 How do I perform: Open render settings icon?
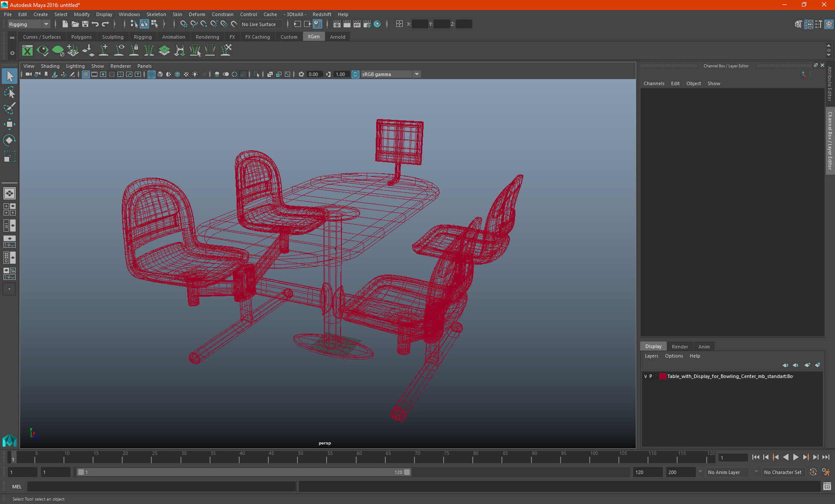367,24
